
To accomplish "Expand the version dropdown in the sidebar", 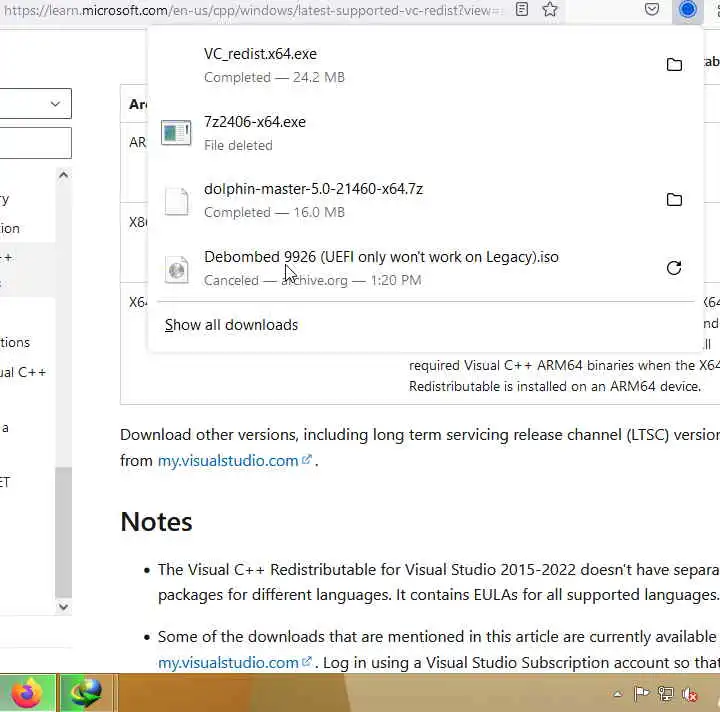I will (35, 103).
